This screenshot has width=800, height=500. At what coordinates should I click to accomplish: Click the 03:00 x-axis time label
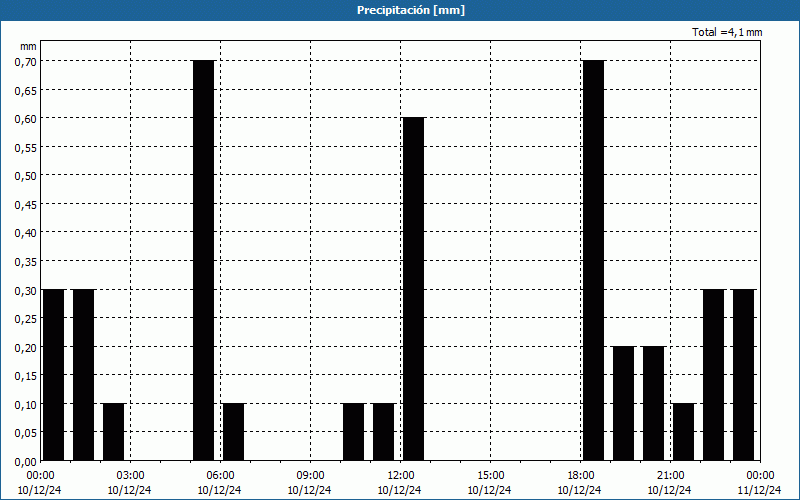click(x=130, y=476)
